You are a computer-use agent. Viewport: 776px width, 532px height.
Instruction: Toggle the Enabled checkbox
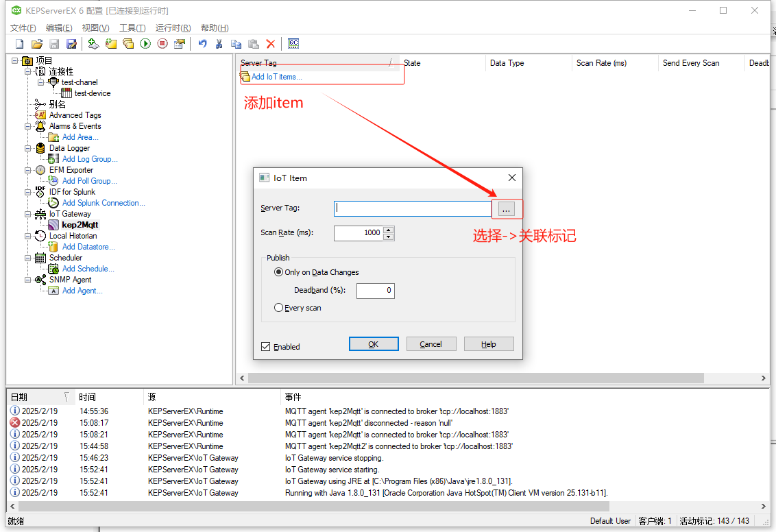pyautogui.click(x=266, y=346)
